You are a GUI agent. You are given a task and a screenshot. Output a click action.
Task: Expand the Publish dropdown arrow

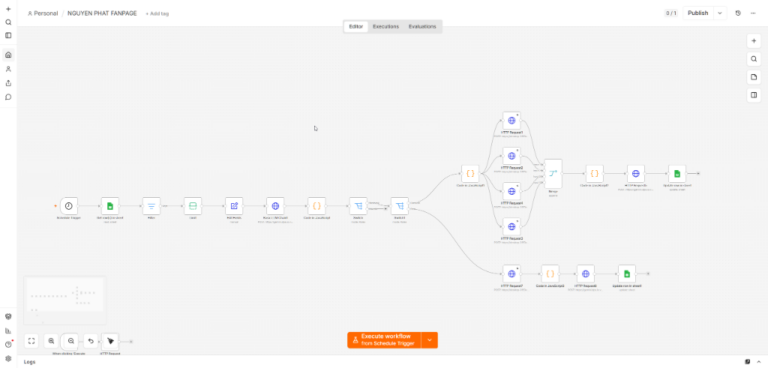click(720, 13)
